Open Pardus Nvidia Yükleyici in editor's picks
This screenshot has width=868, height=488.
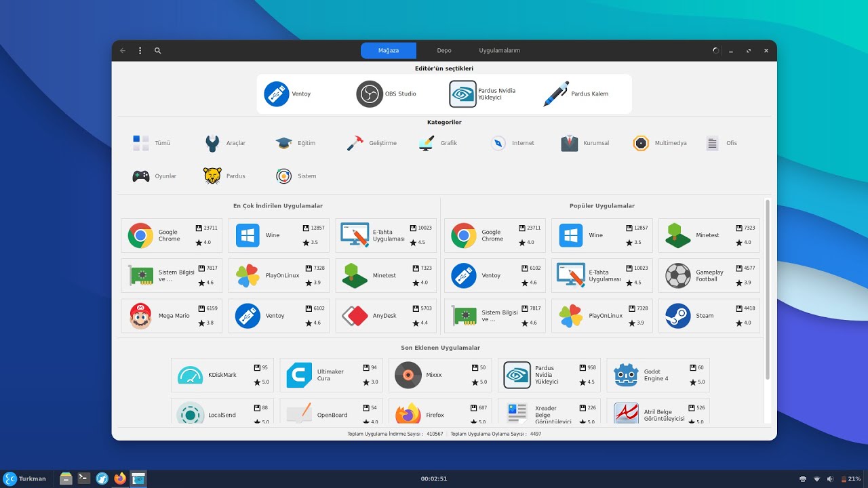pos(483,94)
